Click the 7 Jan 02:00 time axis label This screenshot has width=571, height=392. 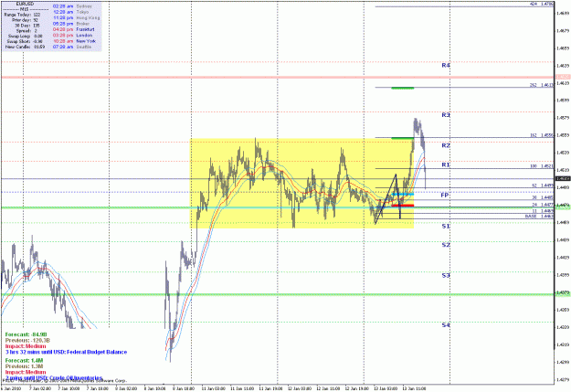tap(40, 388)
